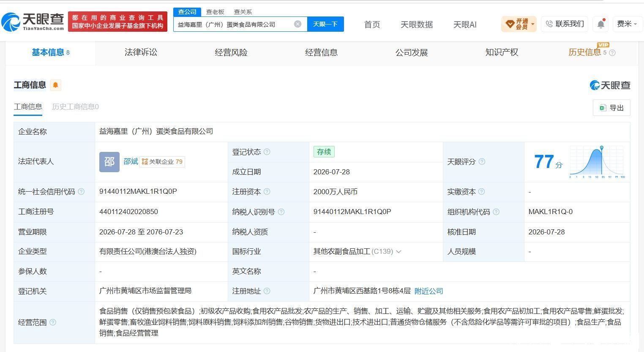Click the help icon next to 组织机构代码

pos(496,212)
